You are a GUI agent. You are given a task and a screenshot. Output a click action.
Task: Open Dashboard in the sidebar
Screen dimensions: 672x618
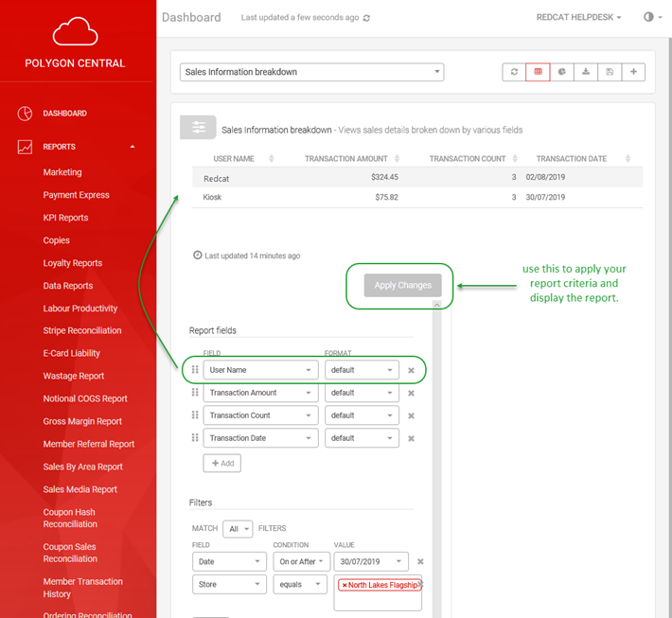click(64, 114)
